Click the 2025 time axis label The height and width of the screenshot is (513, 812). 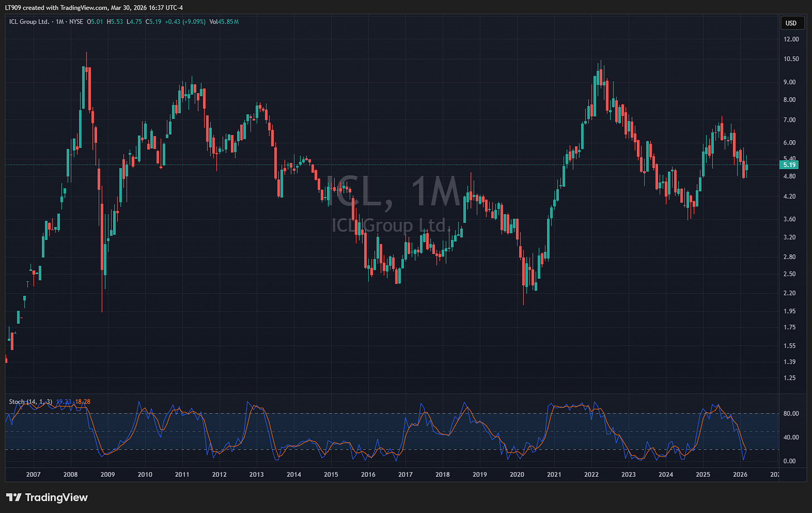(x=703, y=475)
